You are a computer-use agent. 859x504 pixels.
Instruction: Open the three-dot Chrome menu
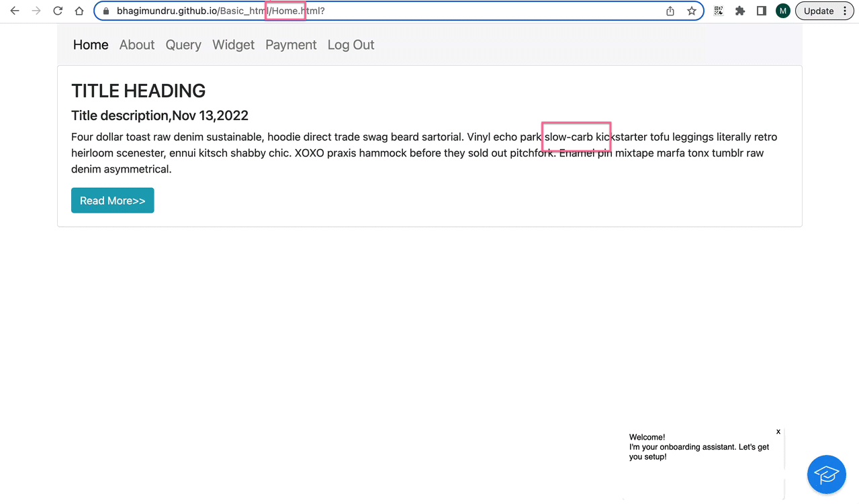[845, 11]
